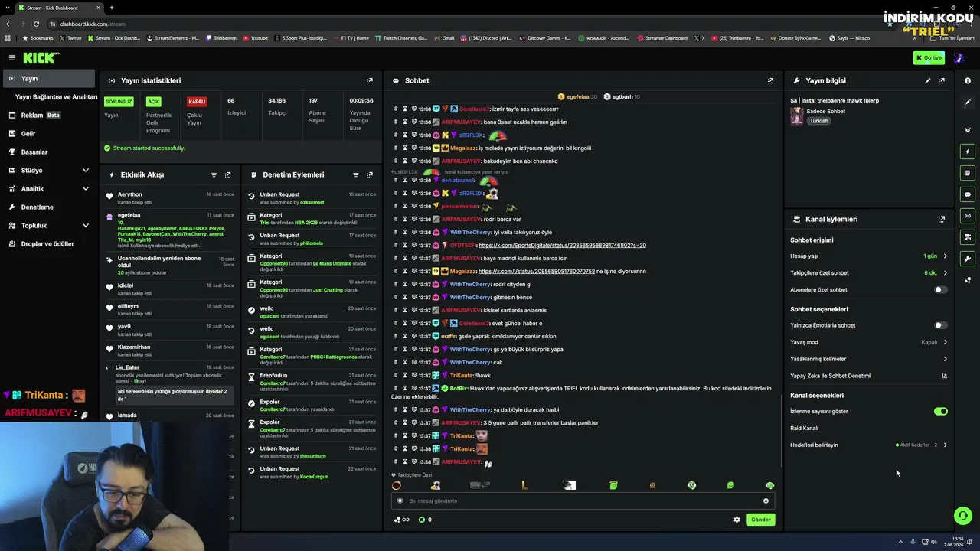Click the Sadece Sohbet category thumbnail

[797, 116]
